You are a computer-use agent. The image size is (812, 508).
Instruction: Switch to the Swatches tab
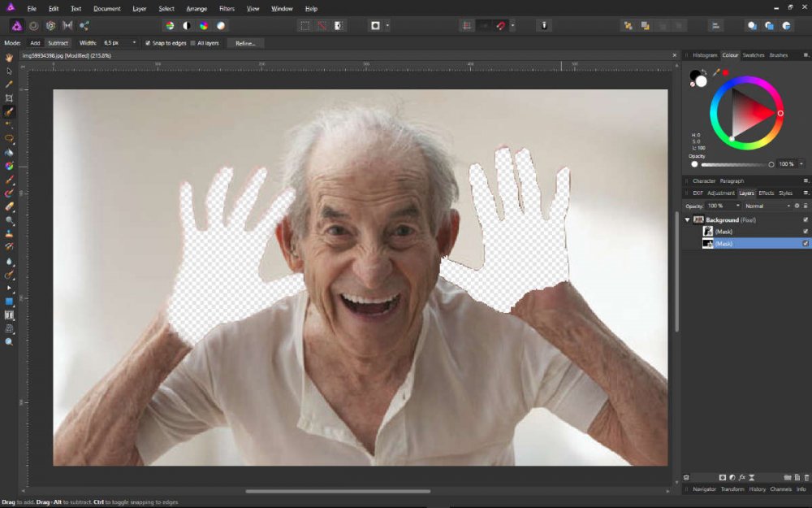[753, 55]
